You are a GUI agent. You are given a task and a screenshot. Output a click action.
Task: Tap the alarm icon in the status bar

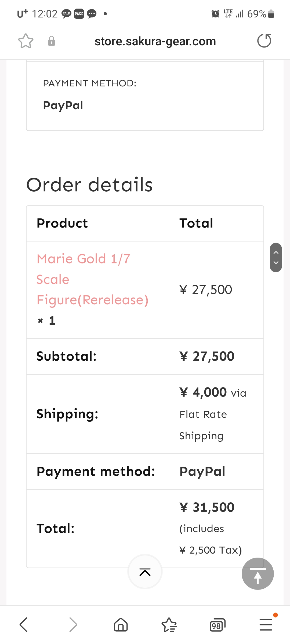[x=215, y=14]
